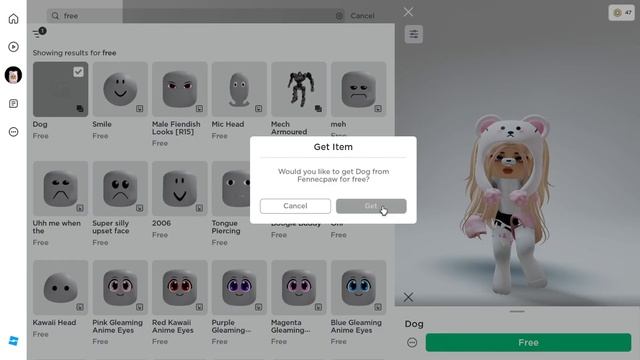Click the magnifier icon in search bar
This screenshot has width=640, height=360.
coord(55,16)
